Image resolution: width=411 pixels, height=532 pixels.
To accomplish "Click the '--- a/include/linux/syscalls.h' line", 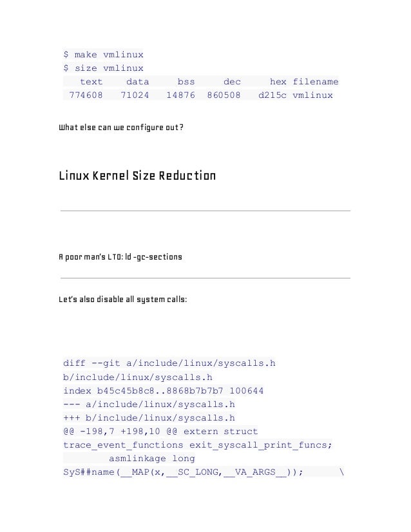I will 149,404.
